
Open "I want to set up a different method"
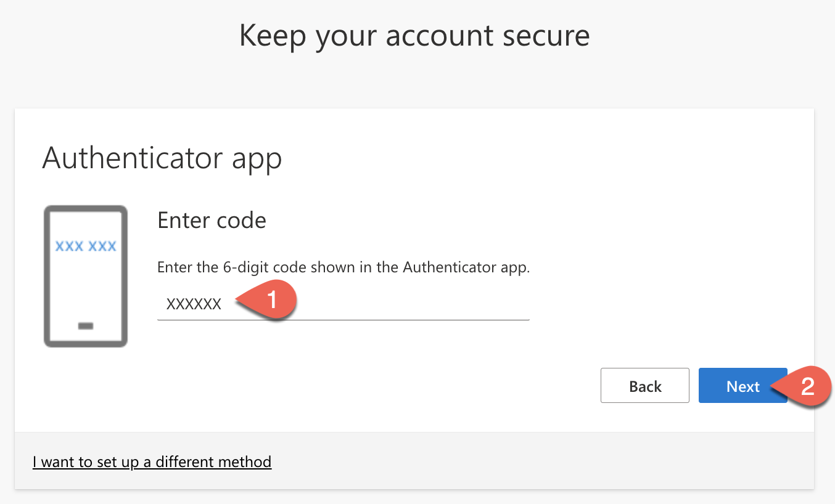152,461
